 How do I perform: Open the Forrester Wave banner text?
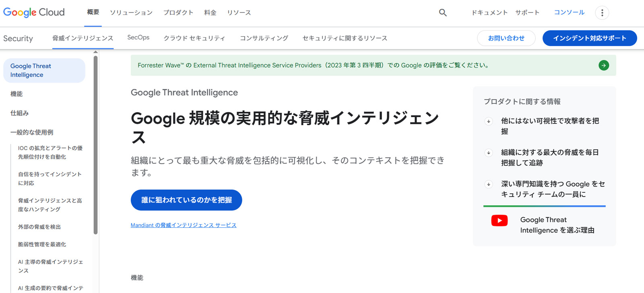pyautogui.click(x=314, y=65)
